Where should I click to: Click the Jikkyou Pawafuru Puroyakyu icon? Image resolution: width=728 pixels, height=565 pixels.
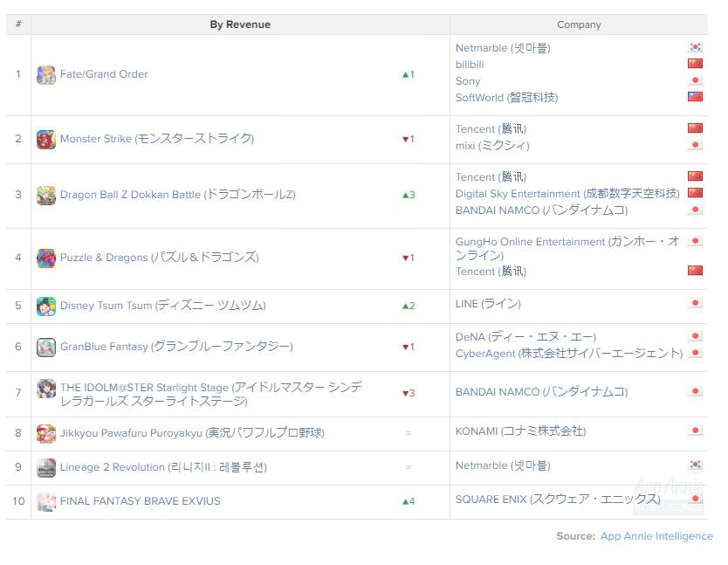coord(46,434)
